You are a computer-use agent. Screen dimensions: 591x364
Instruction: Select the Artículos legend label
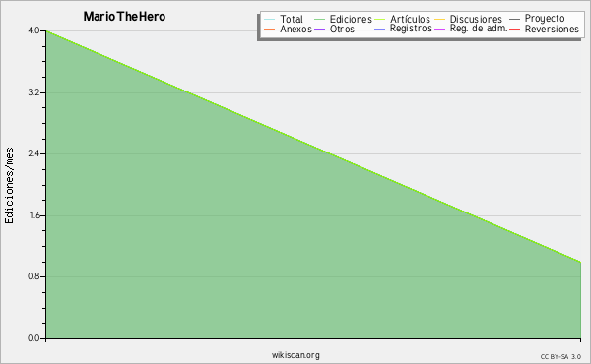pyautogui.click(x=410, y=19)
